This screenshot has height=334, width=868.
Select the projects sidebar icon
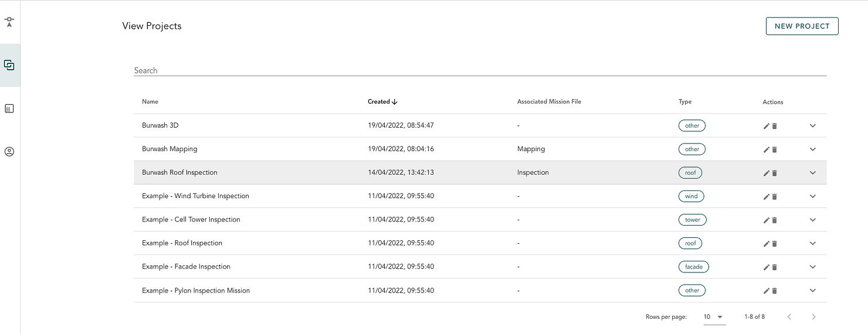[x=9, y=65]
